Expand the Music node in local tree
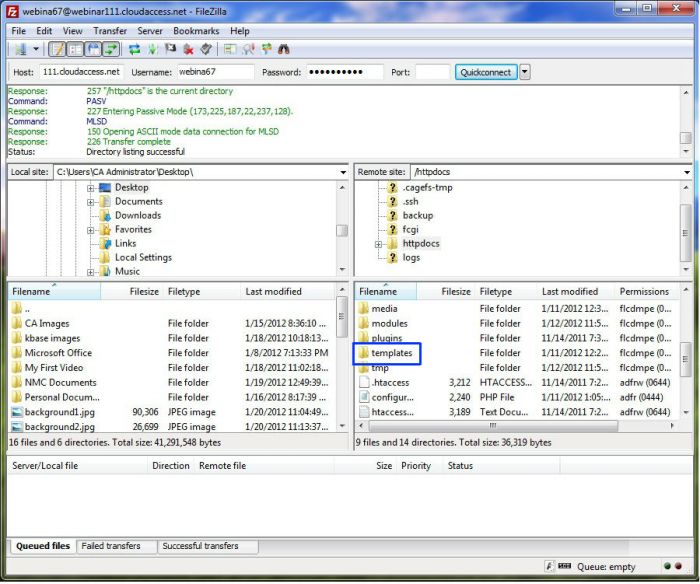The height and width of the screenshot is (584, 700). pyautogui.click(x=91, y=272)
